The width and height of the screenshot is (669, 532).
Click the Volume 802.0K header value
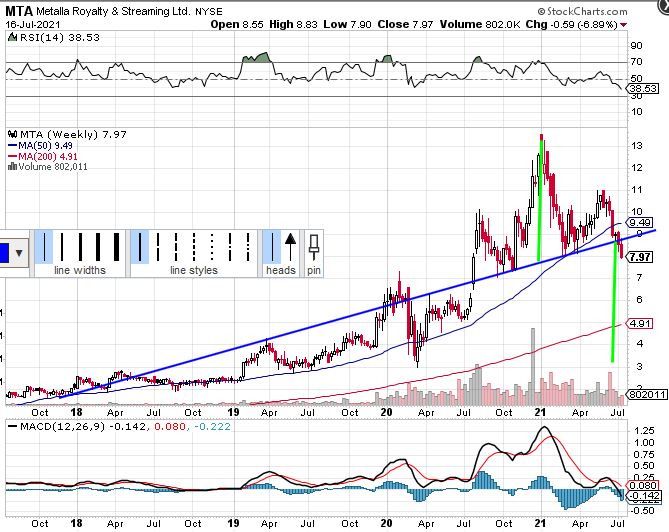tap(480, 24)
